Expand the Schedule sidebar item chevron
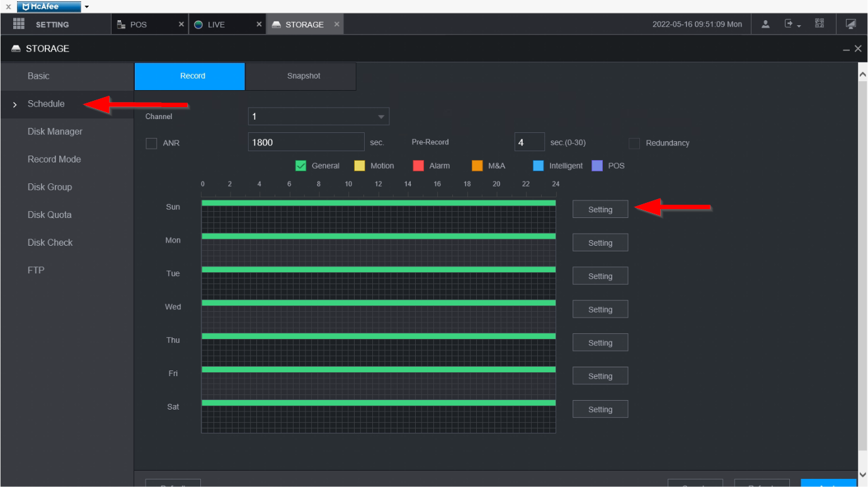 pyautogui.click(x=15, y=105)
